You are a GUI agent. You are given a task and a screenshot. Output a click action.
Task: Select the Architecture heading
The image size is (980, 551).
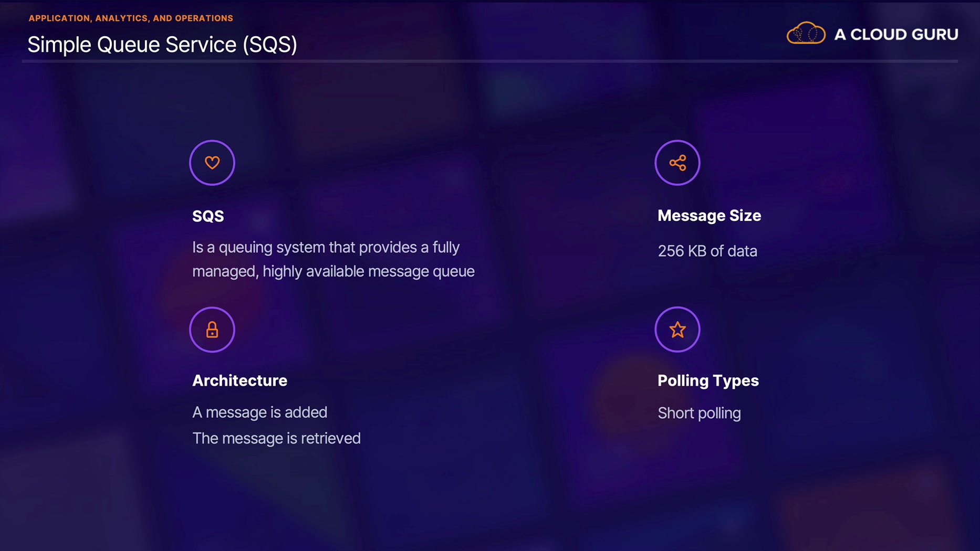tap(239, 380)
